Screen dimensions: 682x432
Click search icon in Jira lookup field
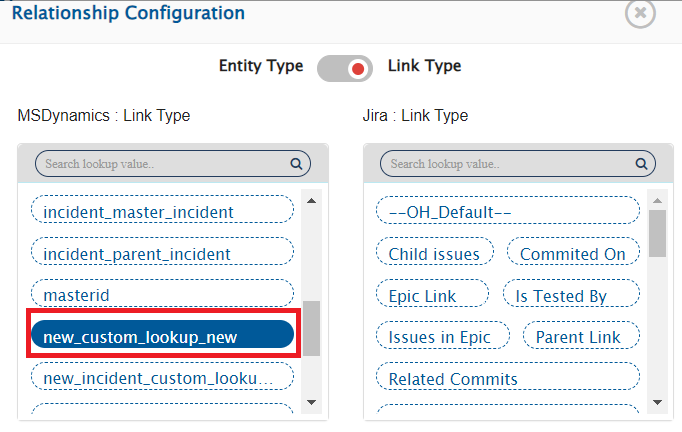[640, 164]
